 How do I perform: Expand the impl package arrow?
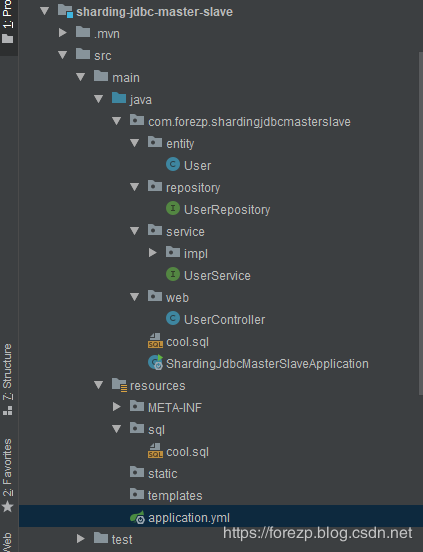153,253
